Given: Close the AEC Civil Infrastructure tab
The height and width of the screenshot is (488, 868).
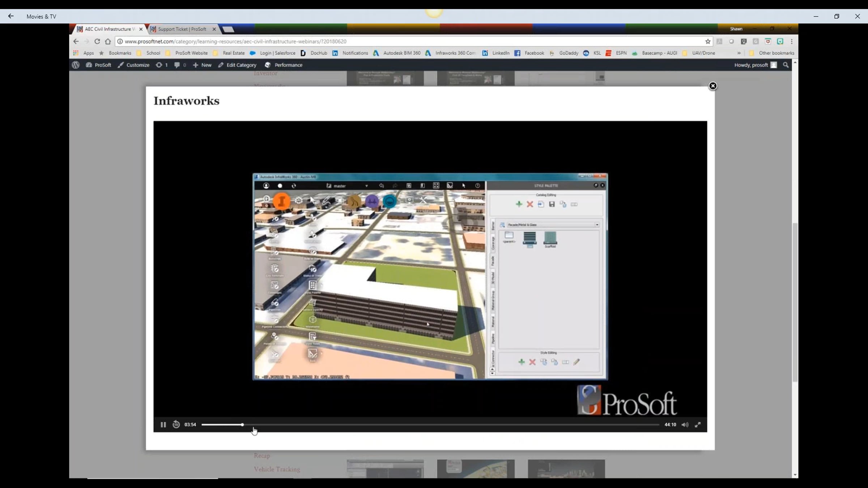Looking at the screenshot, I should pos(141,29).
